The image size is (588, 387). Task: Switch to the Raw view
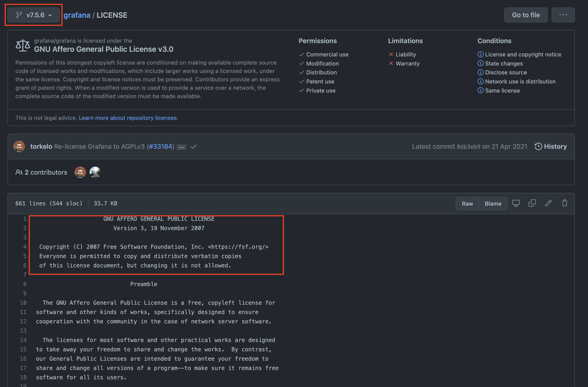[467, 203]
